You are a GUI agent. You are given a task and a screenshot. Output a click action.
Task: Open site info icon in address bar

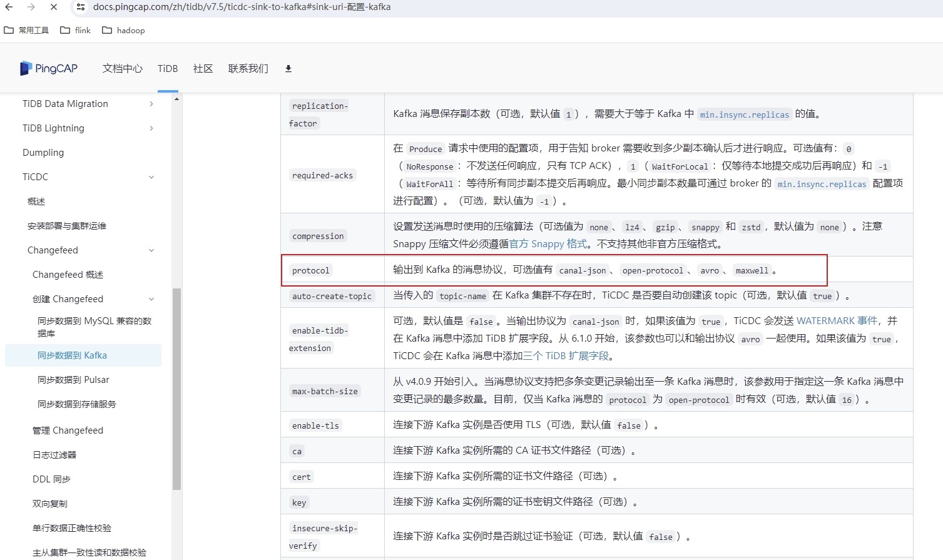click(x=80, y=7)
